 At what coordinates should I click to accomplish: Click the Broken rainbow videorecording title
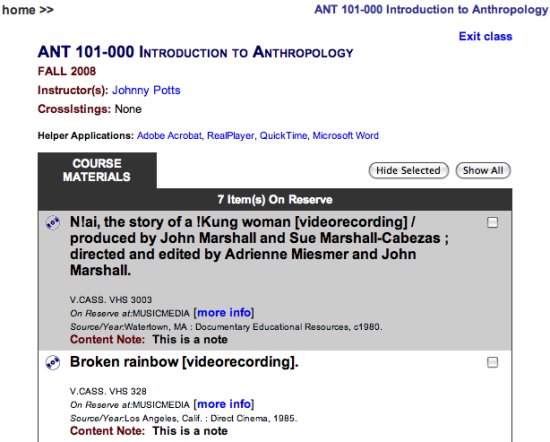[184, 362]
